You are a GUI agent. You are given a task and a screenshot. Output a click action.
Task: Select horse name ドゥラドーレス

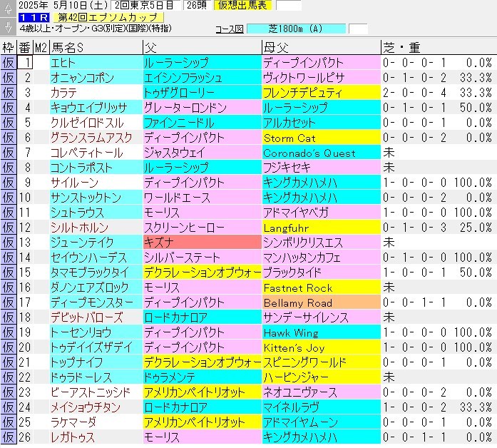pyautogui.click(x=96, y=377)
